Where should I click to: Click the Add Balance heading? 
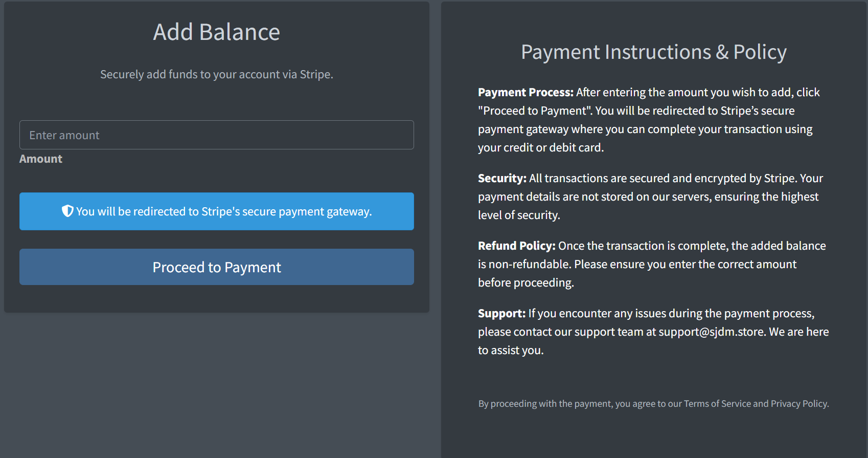[x=217, y=32]
